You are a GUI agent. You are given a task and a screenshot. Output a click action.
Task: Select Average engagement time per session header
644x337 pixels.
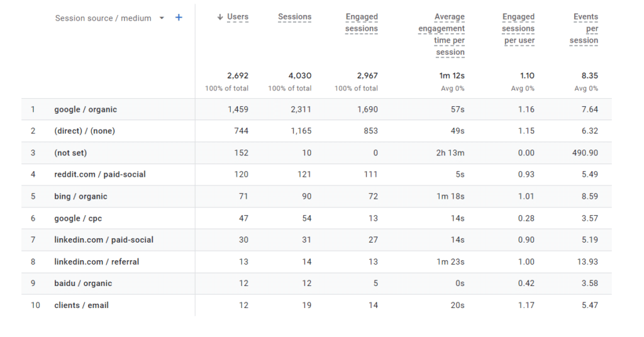click(441, 35)
